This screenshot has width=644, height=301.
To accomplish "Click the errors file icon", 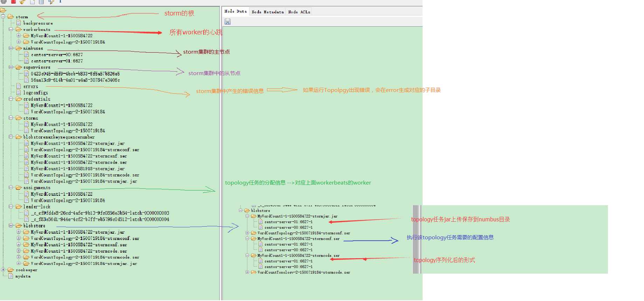I will pyautogui.click(x=19, y=86).
